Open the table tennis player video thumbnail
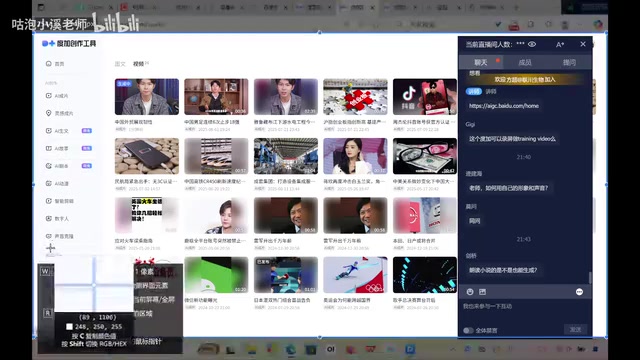 click(286, 275)
